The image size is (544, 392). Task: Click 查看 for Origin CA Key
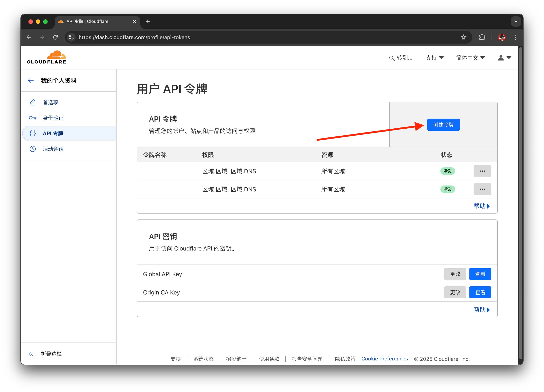(x=480, y=292)
